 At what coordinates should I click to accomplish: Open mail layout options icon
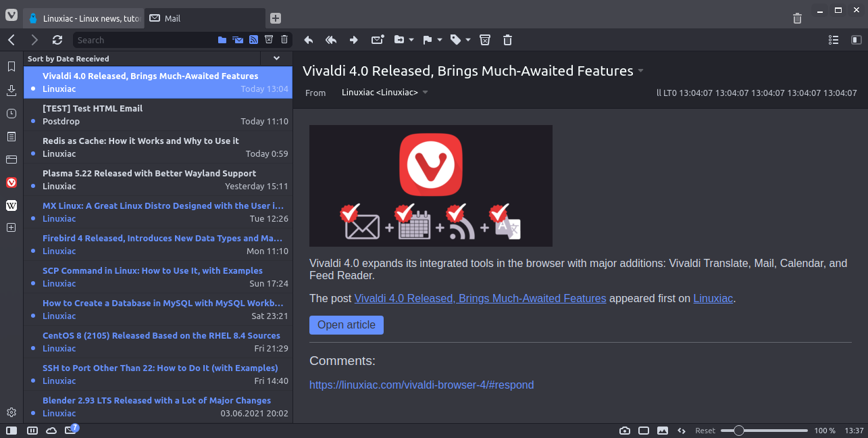click(x=834, y=40)
